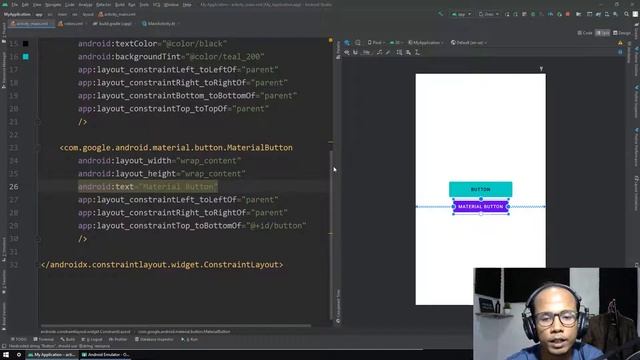The height and width of the screenshot is (360, 640).
Task: Click the red Stop icon in toolbar
Action: click(x=568, y=14)
